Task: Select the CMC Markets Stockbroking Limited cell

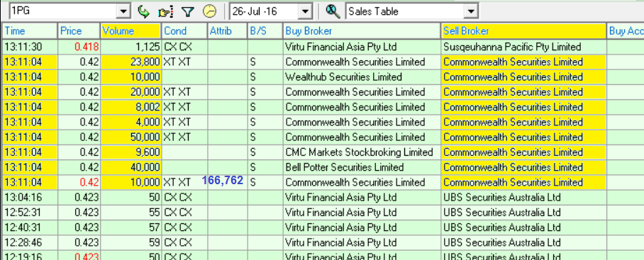Action: point(362,152)
